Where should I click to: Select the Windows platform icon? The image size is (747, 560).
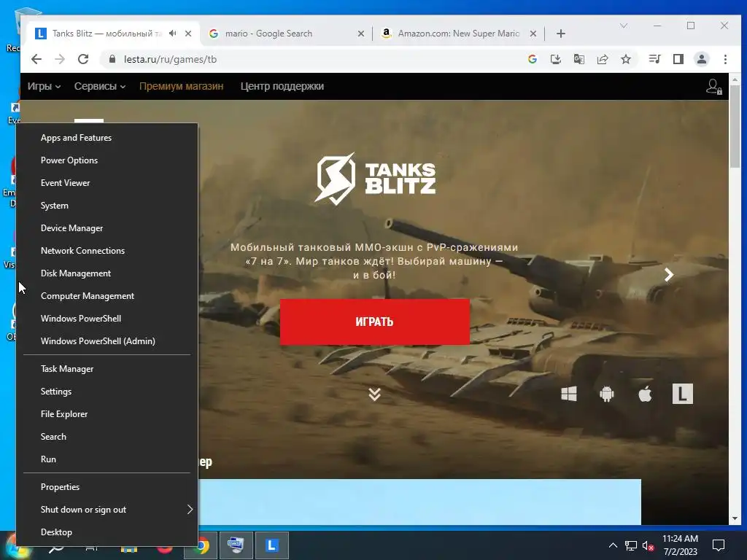[569, 394]
